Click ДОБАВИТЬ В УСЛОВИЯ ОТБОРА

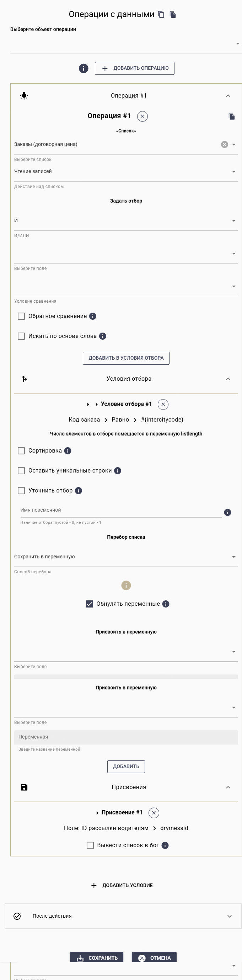click(126, 358)
